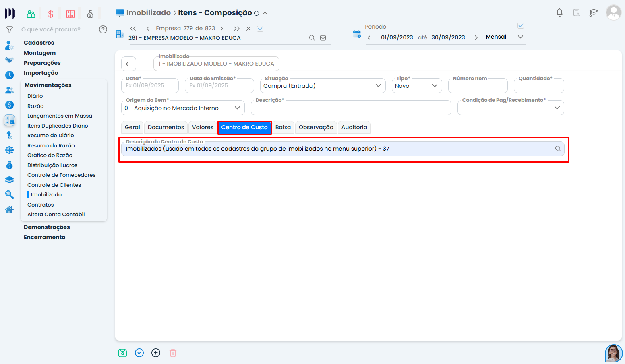Toggle the checkbox beside company navigation
Image resolution: width=625 pixels, height=364 pixels.
[x=260, y=29]
